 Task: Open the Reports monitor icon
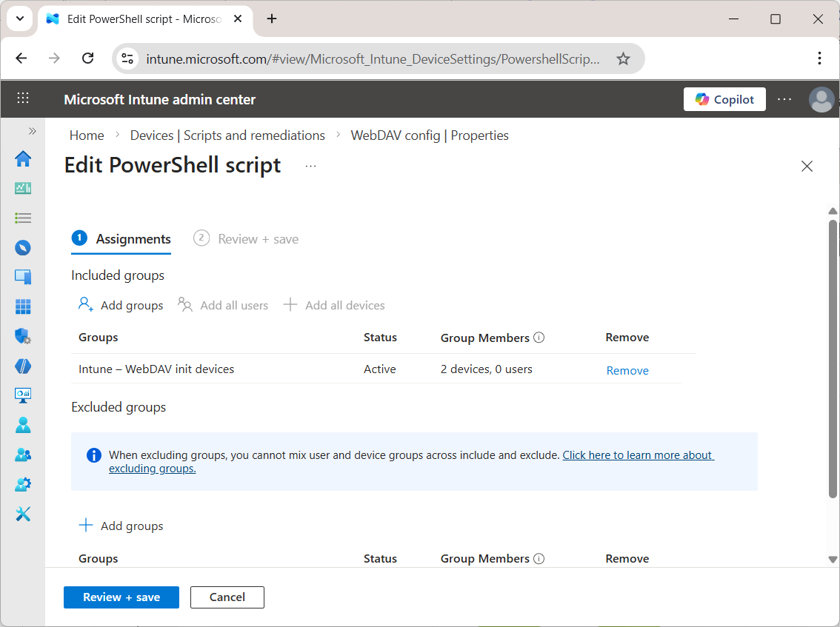point(22,395)
